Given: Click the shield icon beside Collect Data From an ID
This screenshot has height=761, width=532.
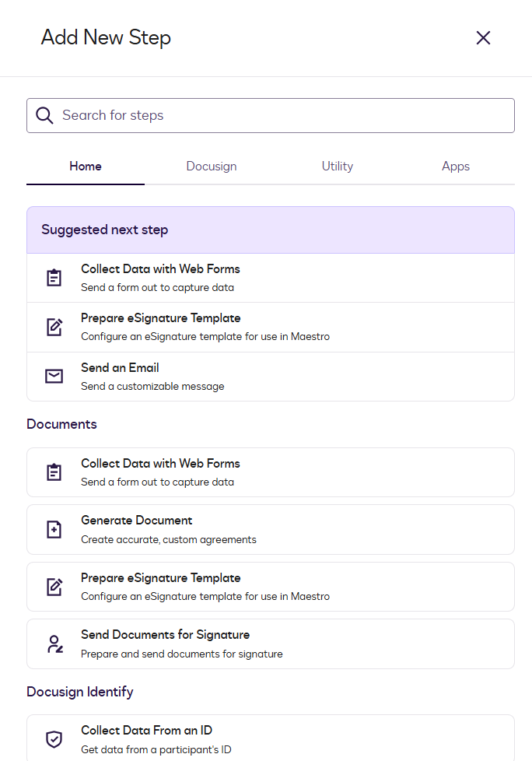Looking at the screenshot, I should 54,739.
